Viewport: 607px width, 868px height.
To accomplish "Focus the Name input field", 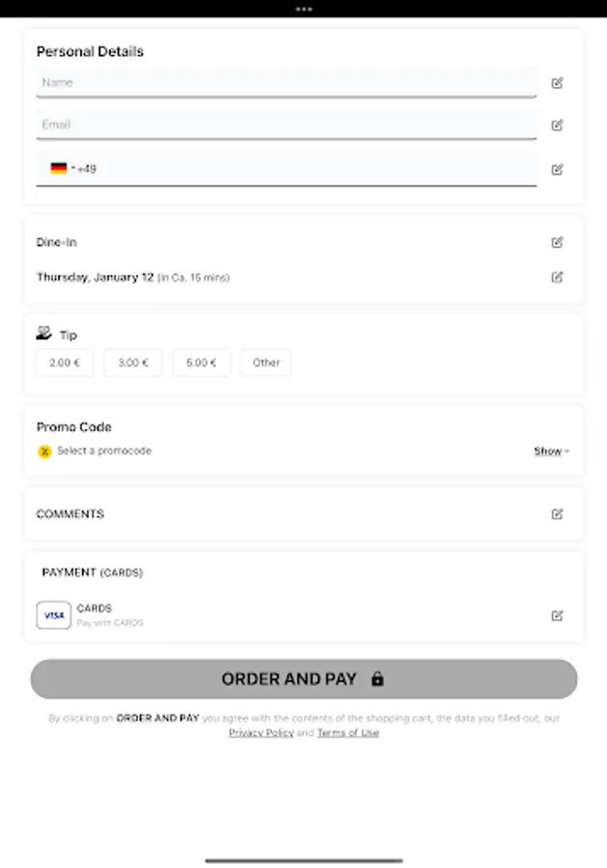I will [287, 83].
